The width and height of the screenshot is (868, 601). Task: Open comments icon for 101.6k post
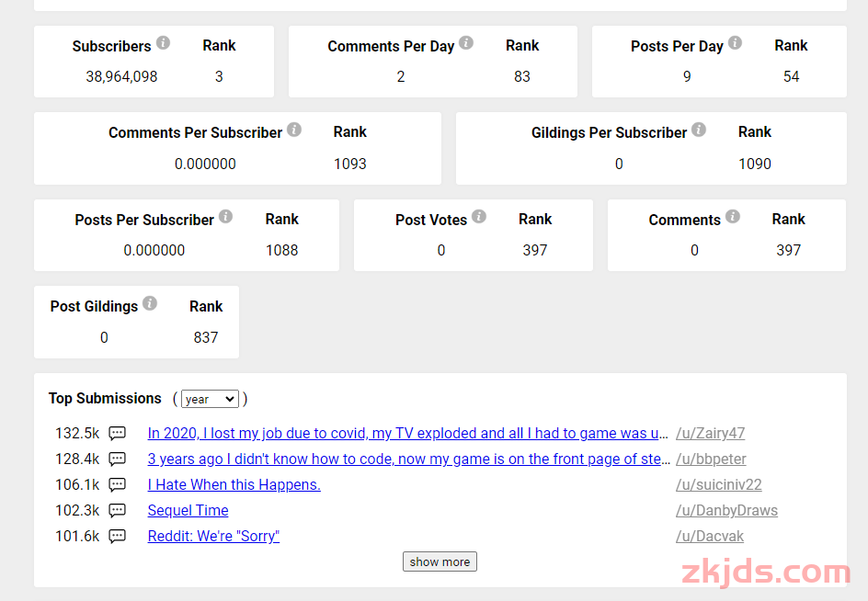[118, 536]
